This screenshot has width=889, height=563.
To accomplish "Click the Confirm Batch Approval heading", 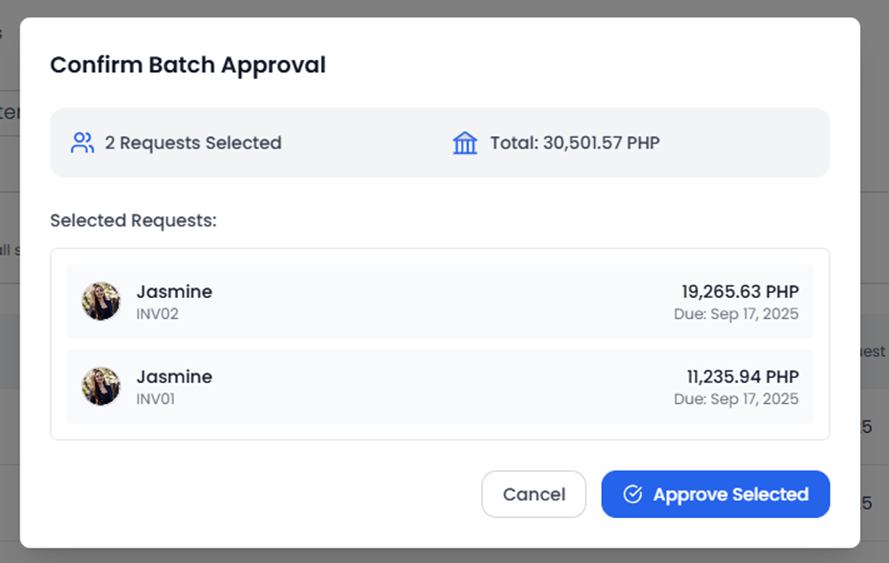I will (188, 65).
